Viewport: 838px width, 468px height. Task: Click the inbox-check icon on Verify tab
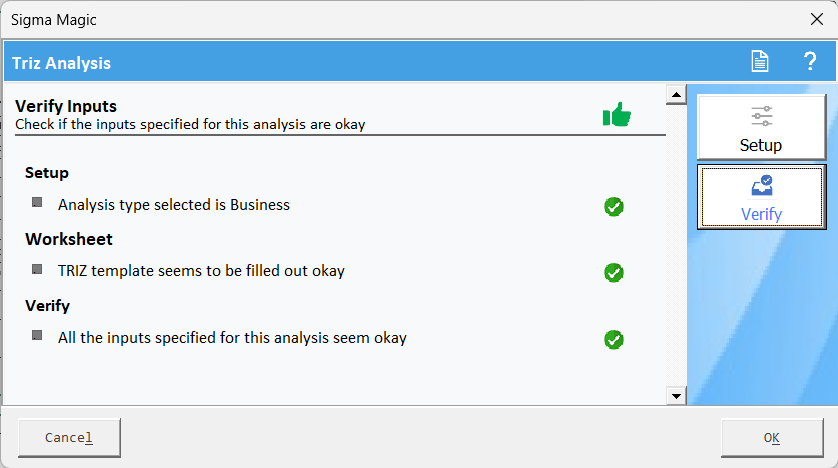tap(762, 185)
